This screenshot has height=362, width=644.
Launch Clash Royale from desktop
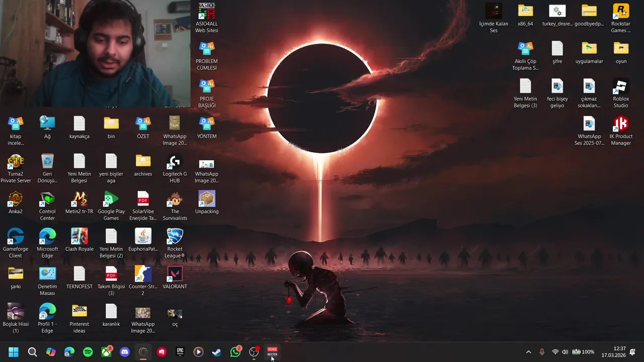(79, 240)
